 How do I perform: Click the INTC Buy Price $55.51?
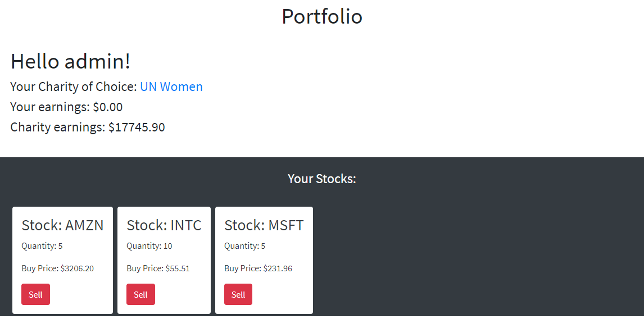pos(158,268)
